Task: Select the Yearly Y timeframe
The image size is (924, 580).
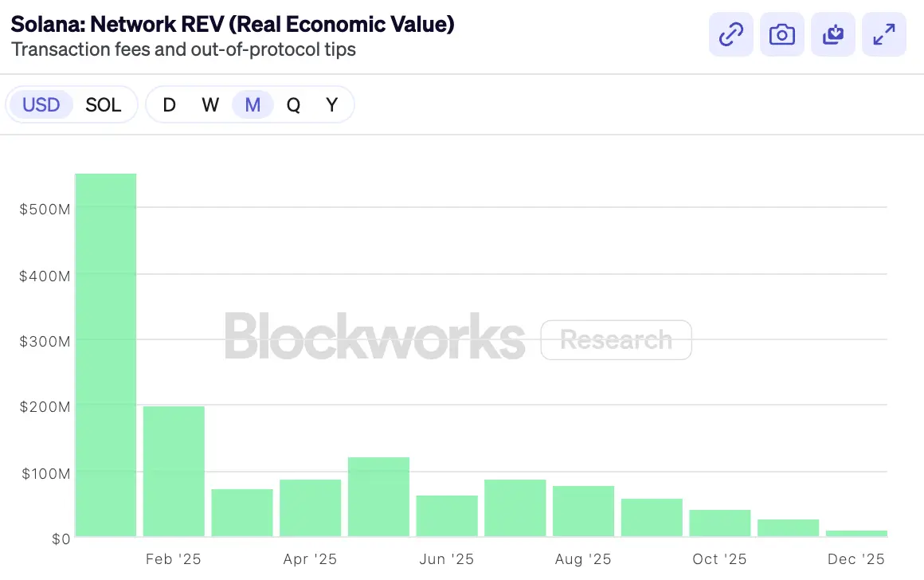Action: tap(331, 104)
